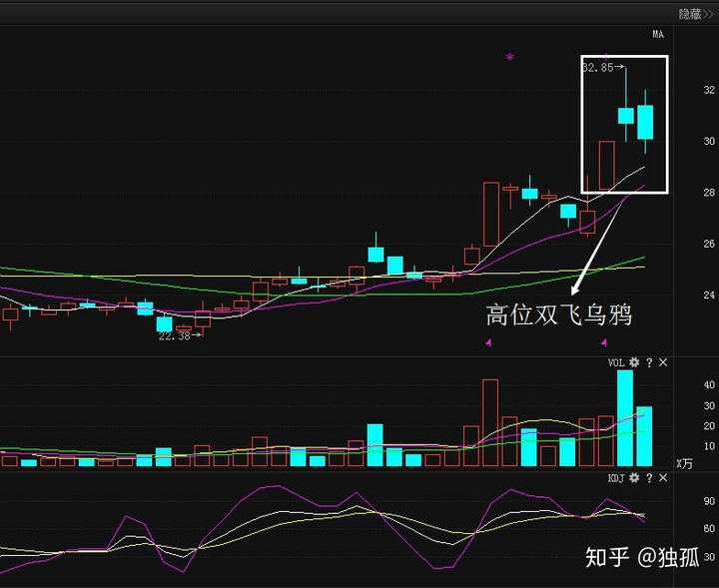
Task: Click the 24 price axis value
Action: coord(709,295)
